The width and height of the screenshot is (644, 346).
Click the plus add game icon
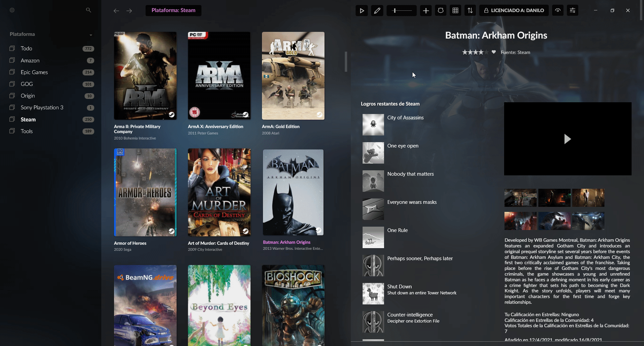click(426, 10)
